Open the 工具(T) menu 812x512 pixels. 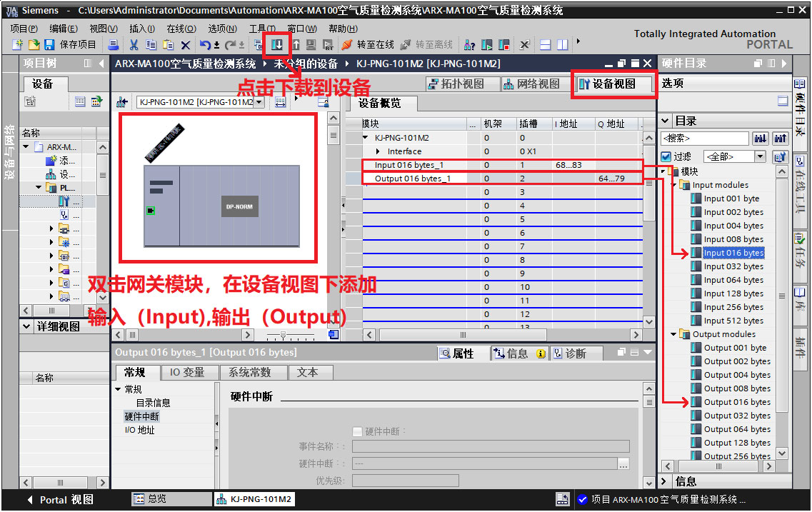tap(263, 29)
